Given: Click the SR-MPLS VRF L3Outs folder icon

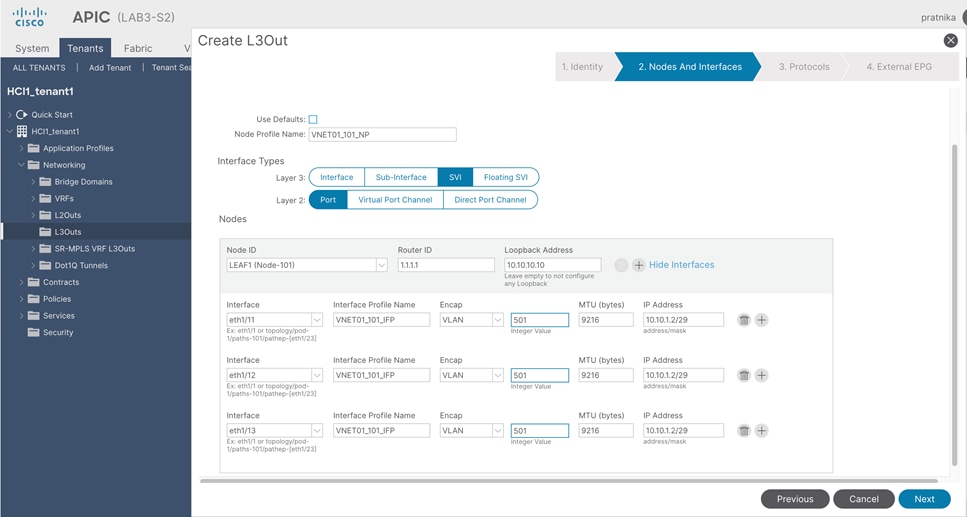Looking at the screenshot, I should 45,248.
